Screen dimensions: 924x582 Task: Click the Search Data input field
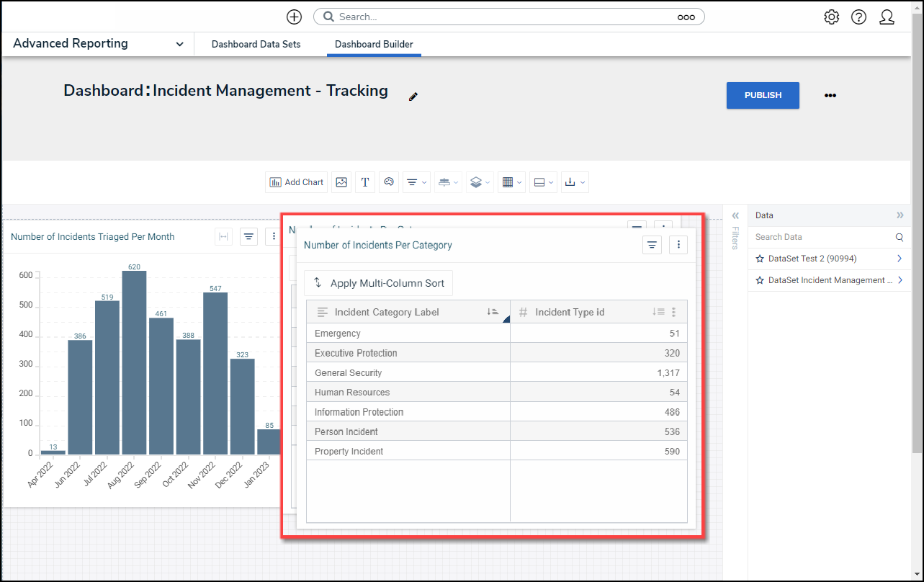coord(821,237)
